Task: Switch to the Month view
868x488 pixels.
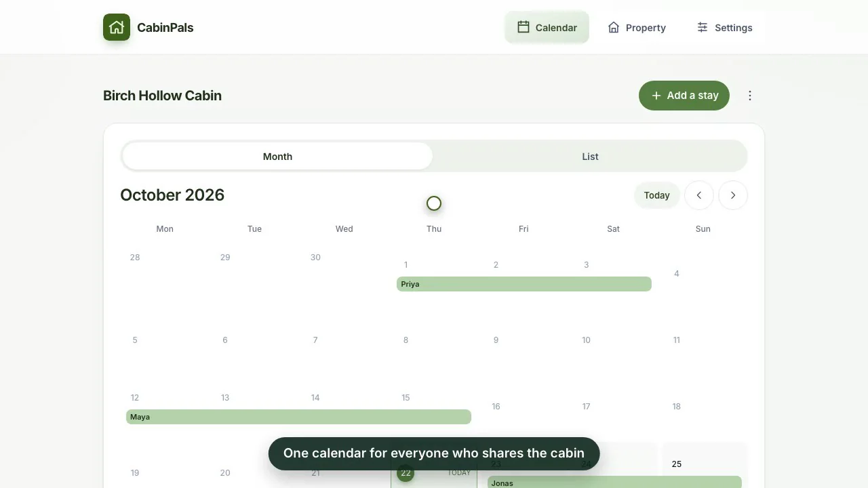Action: point(277,157)
